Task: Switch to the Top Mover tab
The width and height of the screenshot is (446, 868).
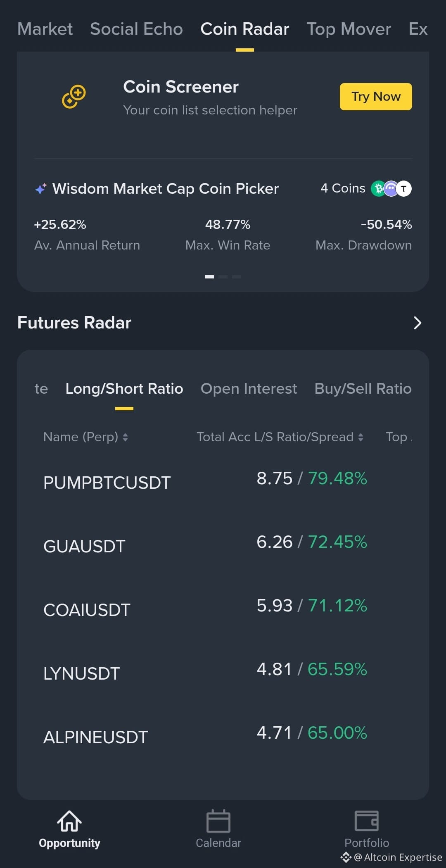Action: point(349,29)
